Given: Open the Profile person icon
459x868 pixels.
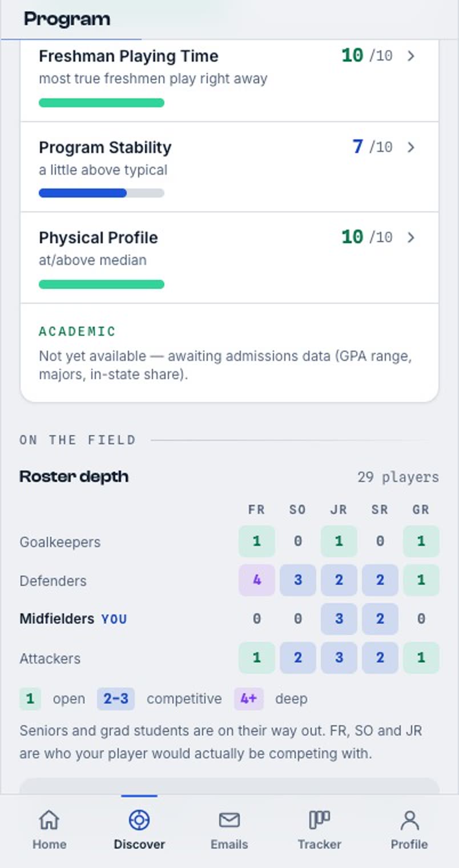Looking at the screenshot, I should (409, 820).
